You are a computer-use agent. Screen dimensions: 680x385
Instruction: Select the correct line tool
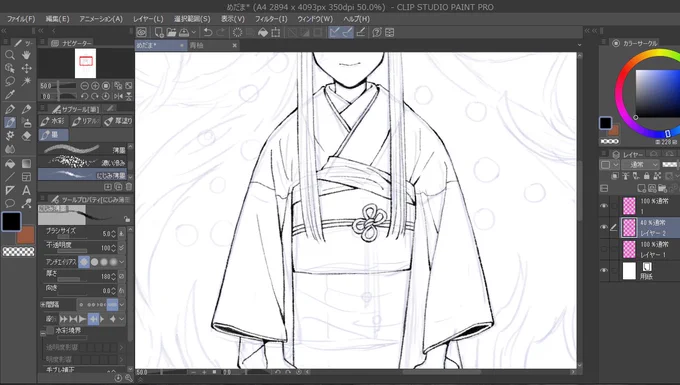[x=26, y=203]
